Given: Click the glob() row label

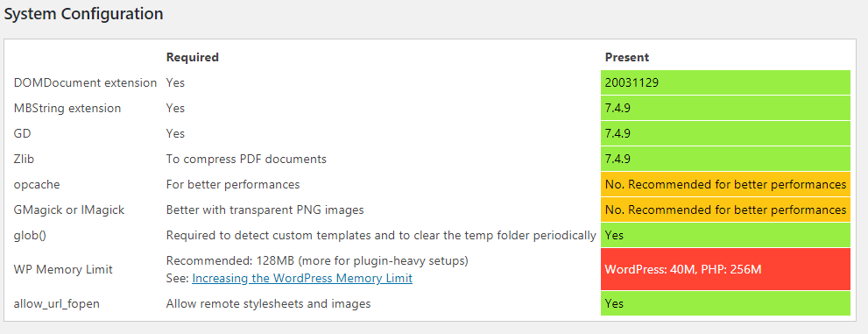Looking at the screenshot, I should pos(30,236).
